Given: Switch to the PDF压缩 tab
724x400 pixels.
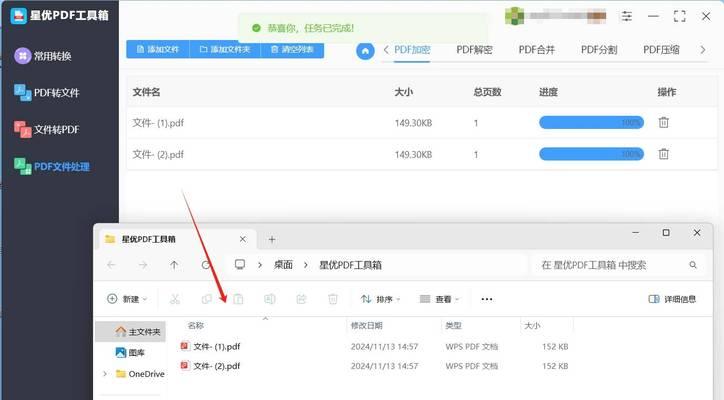Looking at the screenshot, I should coord(661,49).
